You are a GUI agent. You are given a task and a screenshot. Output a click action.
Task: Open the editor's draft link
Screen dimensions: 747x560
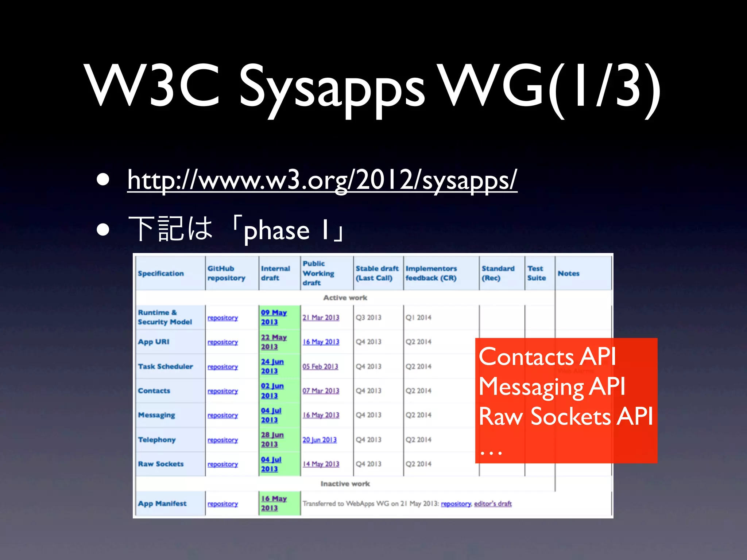tap(493, 503)
